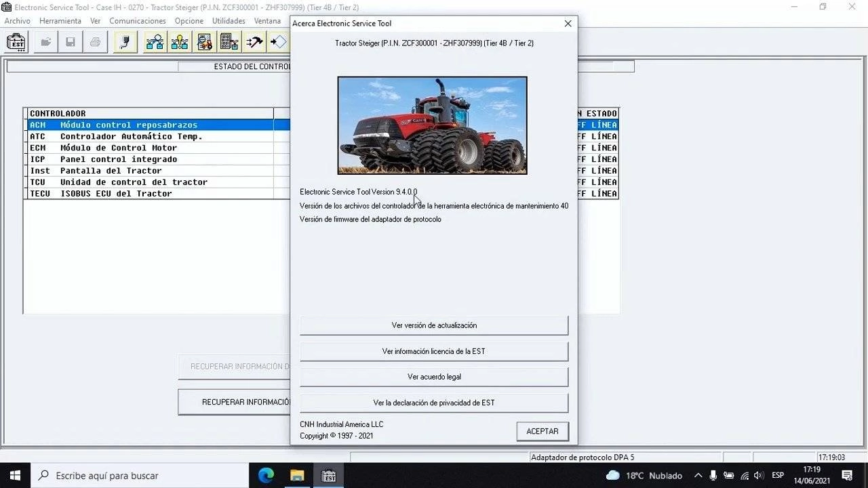
Task: Click the ESP language indicator
Action: pyautogui.click(x=778, y=475)
